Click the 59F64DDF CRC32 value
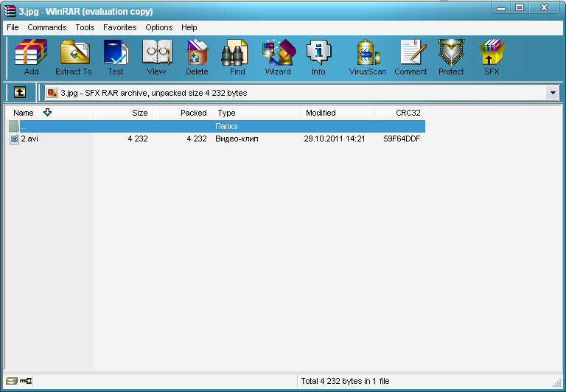 pyautogui.click(x=402, y=139)
